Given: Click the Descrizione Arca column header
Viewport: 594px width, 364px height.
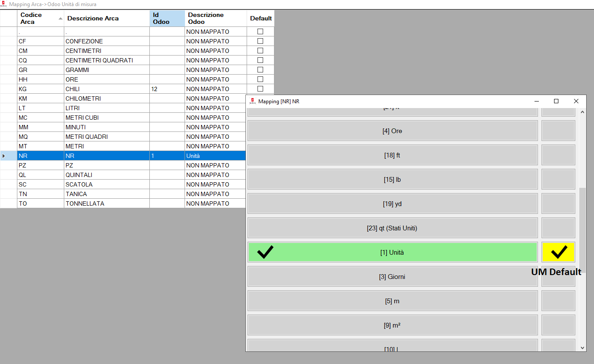Looking at the screenshot, I should tap(106, 18).
